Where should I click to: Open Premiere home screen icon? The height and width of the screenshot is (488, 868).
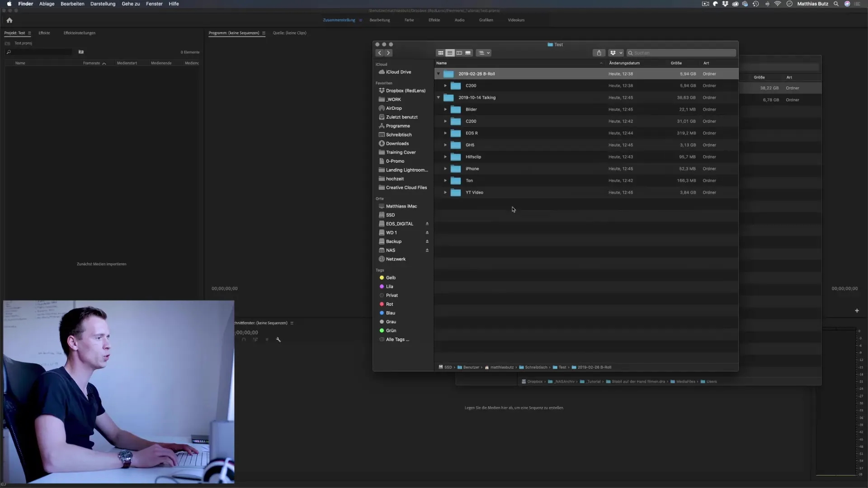tap(9, 20)
